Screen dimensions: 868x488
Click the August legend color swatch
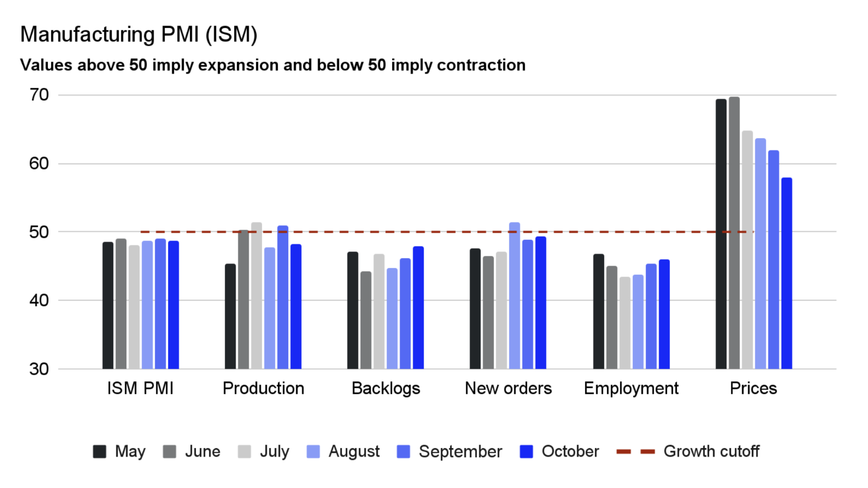click(313, 452)
